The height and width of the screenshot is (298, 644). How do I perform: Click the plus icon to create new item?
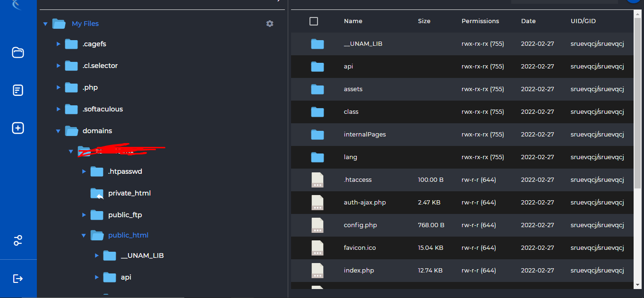tap(17, 128)
